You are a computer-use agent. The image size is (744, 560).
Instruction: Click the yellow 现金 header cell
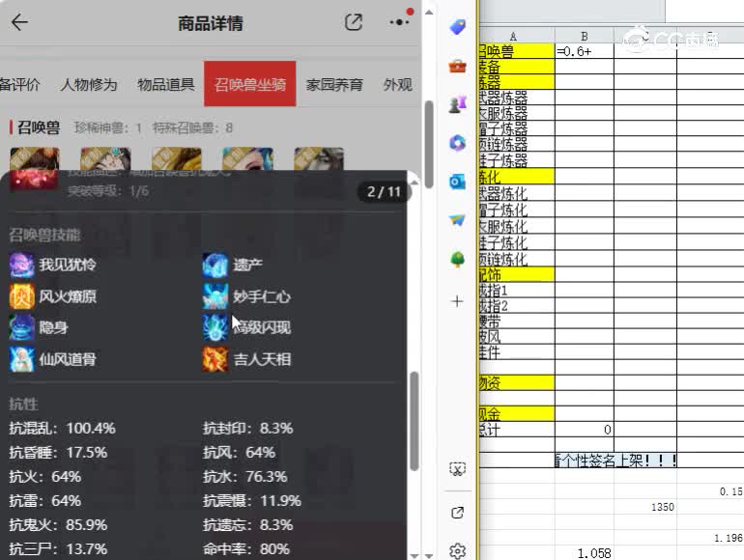pos(516,413)
